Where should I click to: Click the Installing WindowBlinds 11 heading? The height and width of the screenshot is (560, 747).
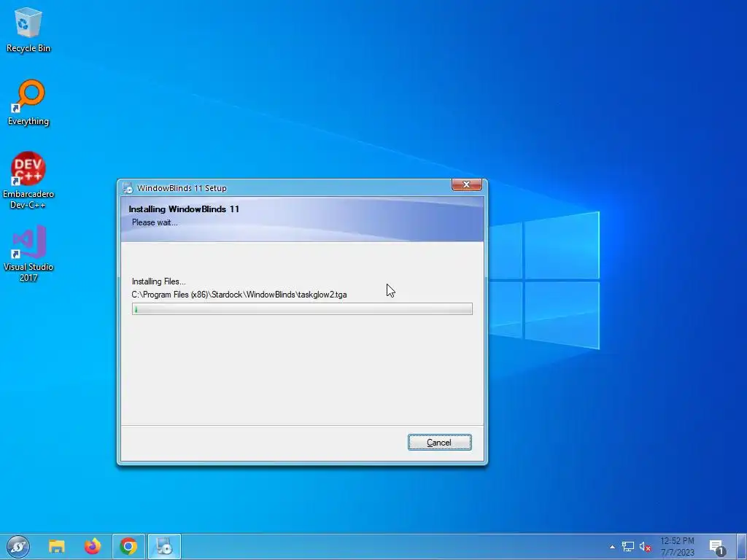[184, 209]
